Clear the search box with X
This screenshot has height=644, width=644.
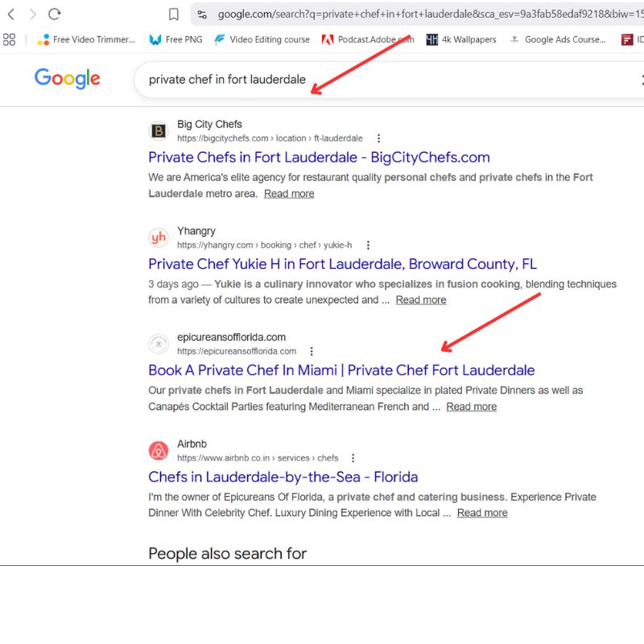pyautogui.click(x=641, y=80)
